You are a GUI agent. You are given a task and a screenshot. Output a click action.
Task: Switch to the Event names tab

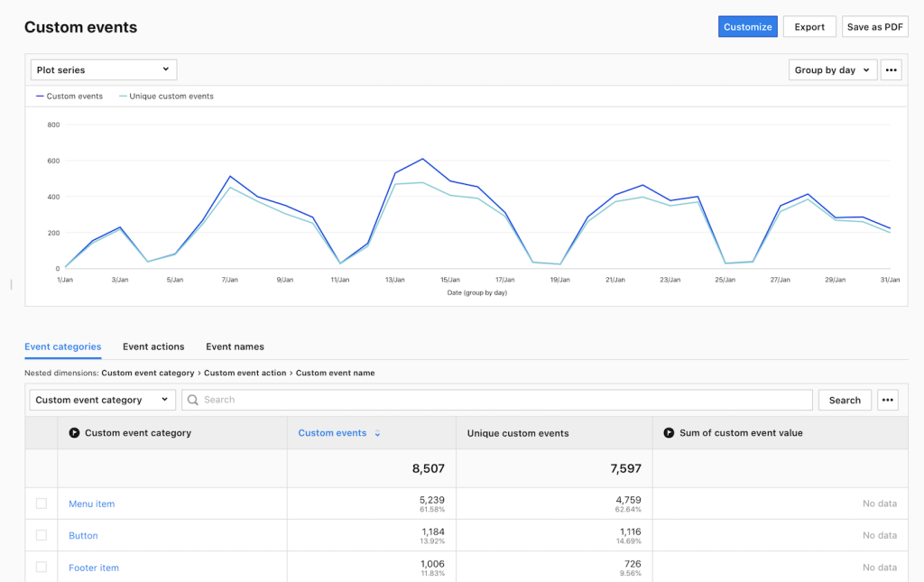[236, 347]
